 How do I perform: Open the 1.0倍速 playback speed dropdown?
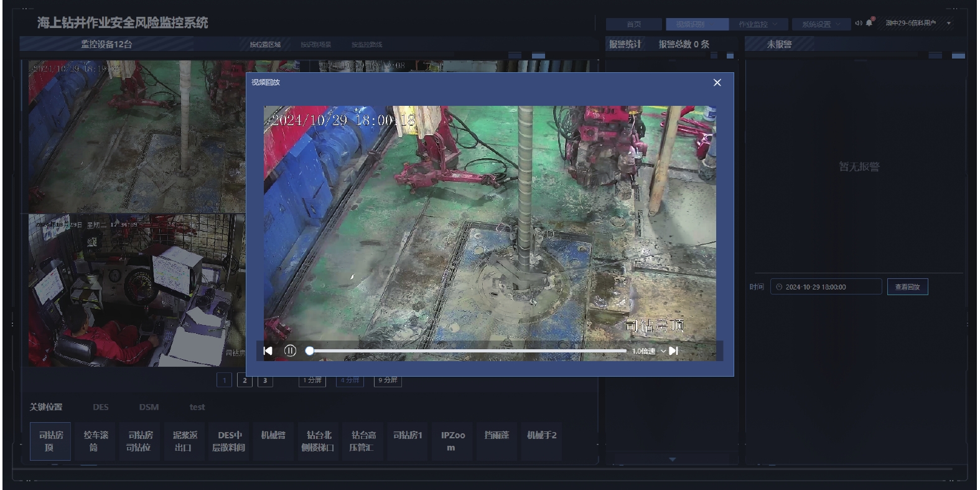point(648,351)
